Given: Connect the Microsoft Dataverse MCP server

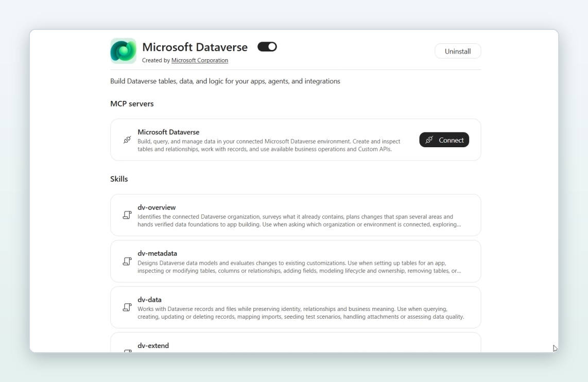Looking at the screenshot, I should tap(444, 140).
